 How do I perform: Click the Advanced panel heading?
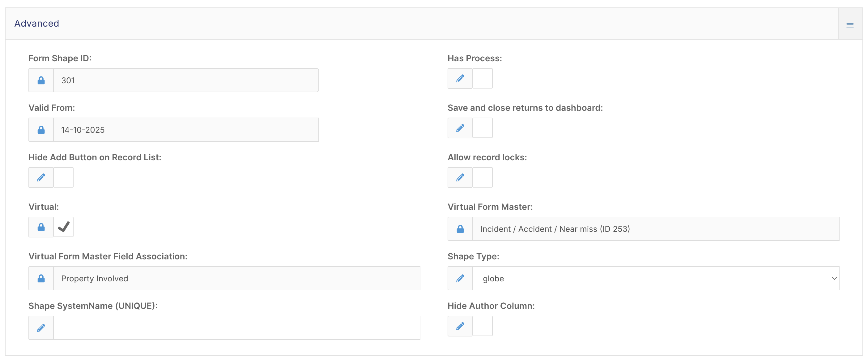37,23
